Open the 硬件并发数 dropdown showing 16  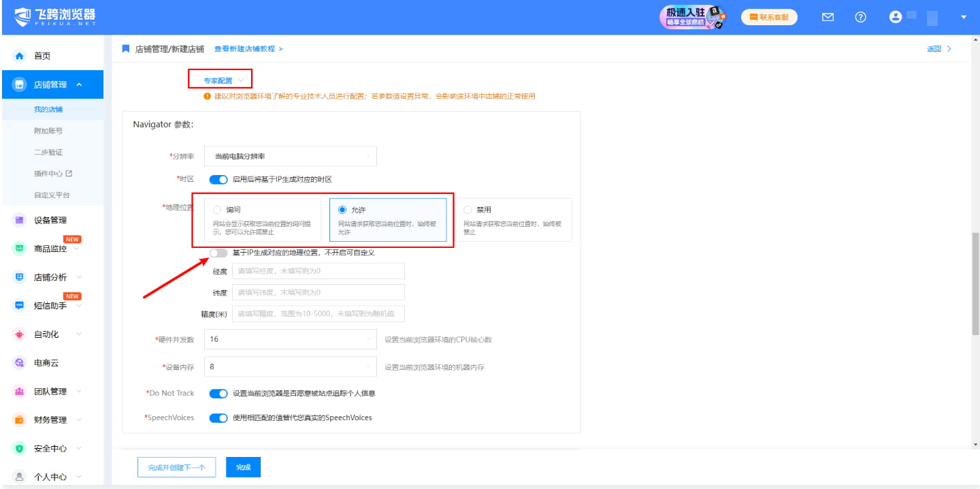coord(290,338)
